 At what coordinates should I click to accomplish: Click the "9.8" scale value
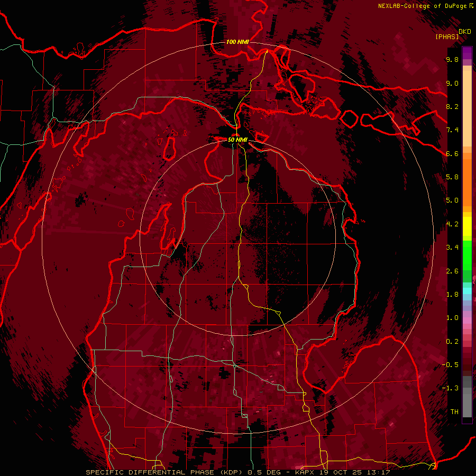point(452,59)
